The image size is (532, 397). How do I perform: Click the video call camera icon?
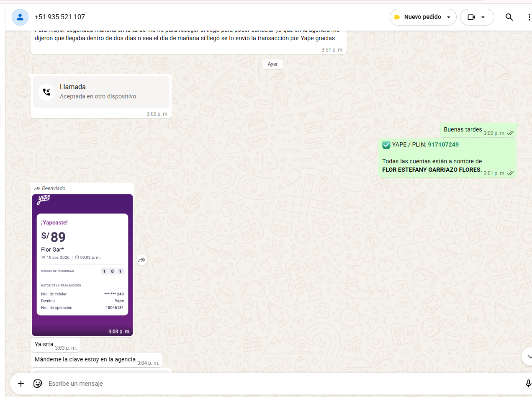pos(471,17)
